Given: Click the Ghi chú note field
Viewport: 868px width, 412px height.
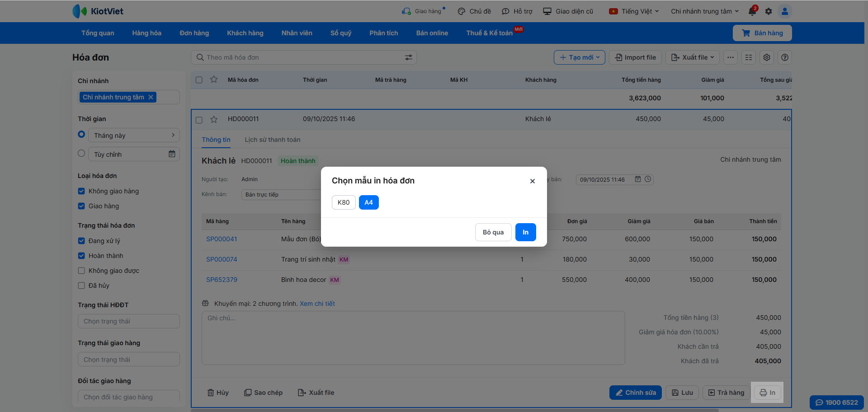Looking at the screenshot, I should (x=413, y=338).
